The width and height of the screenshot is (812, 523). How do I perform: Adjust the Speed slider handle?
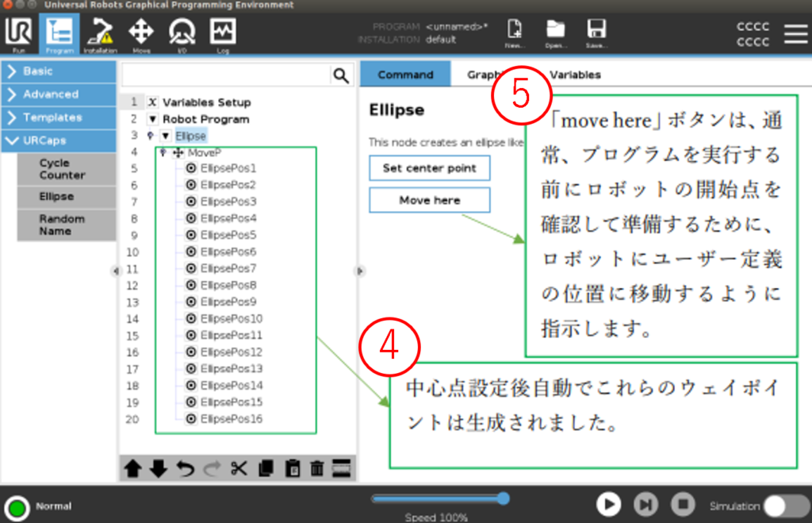coord(504,498)
